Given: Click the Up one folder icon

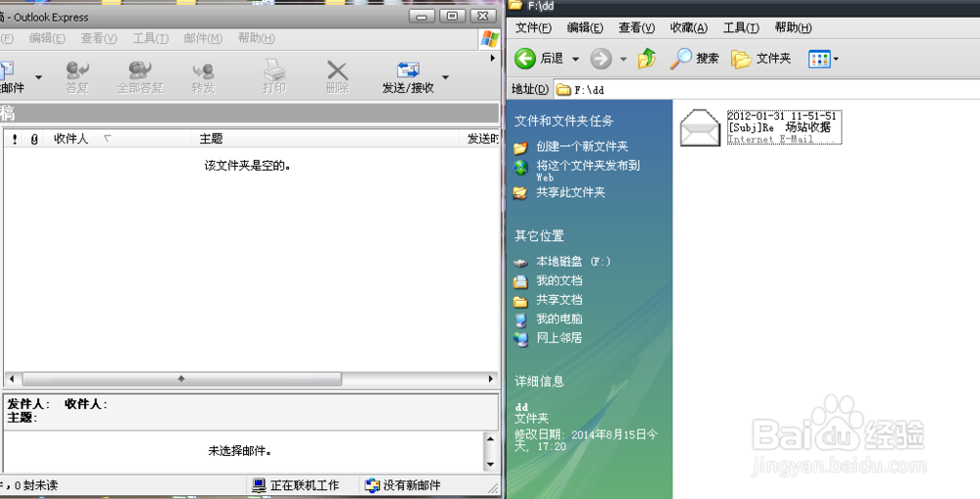Looking at the screenshot, I should [647, 58].
